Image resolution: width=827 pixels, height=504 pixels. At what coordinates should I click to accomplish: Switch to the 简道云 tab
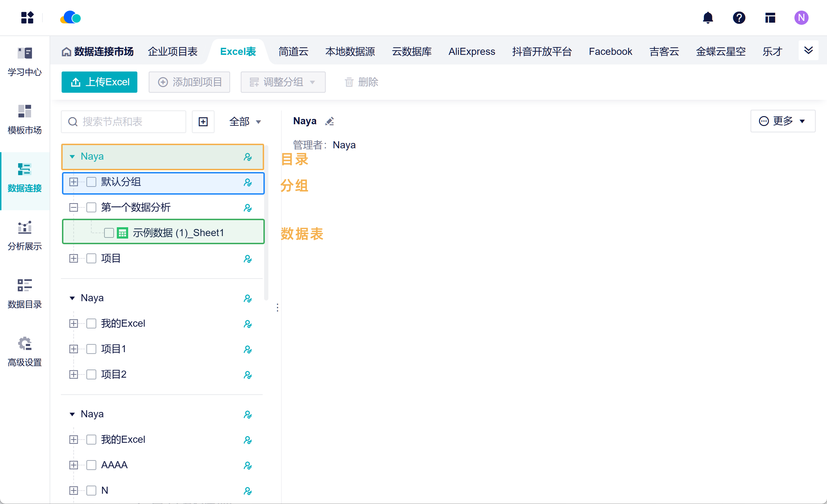293,52
